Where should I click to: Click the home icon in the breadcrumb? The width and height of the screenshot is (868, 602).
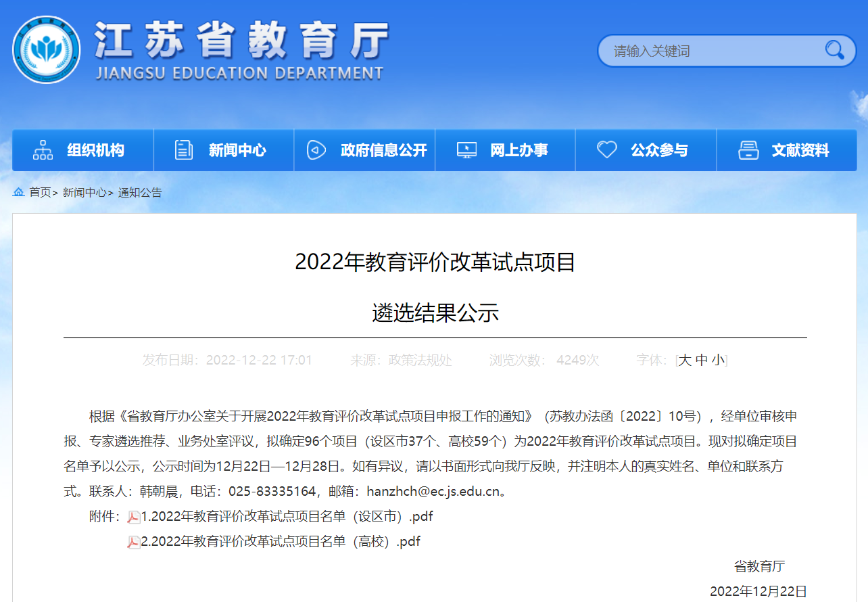coord(18,192)
